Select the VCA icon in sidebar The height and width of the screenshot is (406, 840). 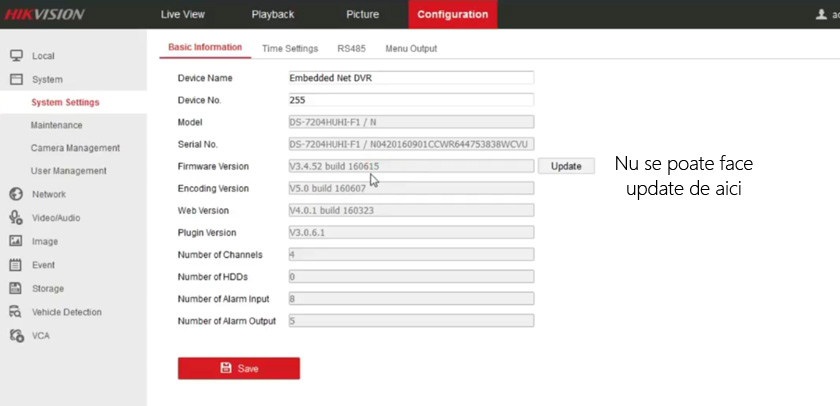(x=16, y=335)
